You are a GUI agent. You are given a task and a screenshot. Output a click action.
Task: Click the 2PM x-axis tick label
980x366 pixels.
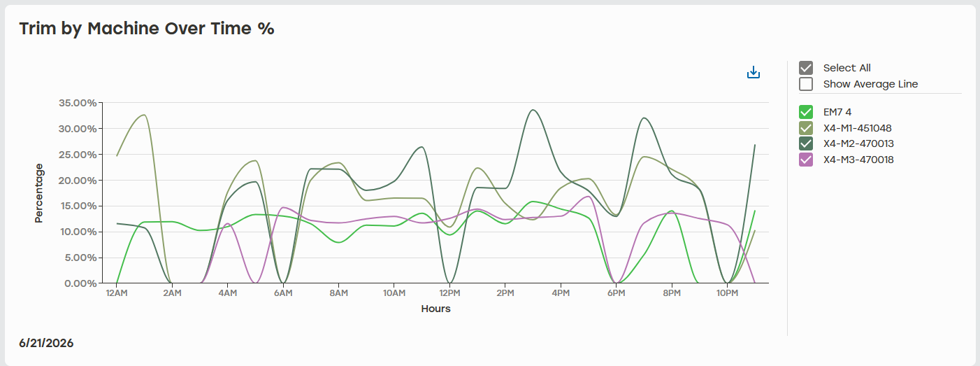[505, 293]
